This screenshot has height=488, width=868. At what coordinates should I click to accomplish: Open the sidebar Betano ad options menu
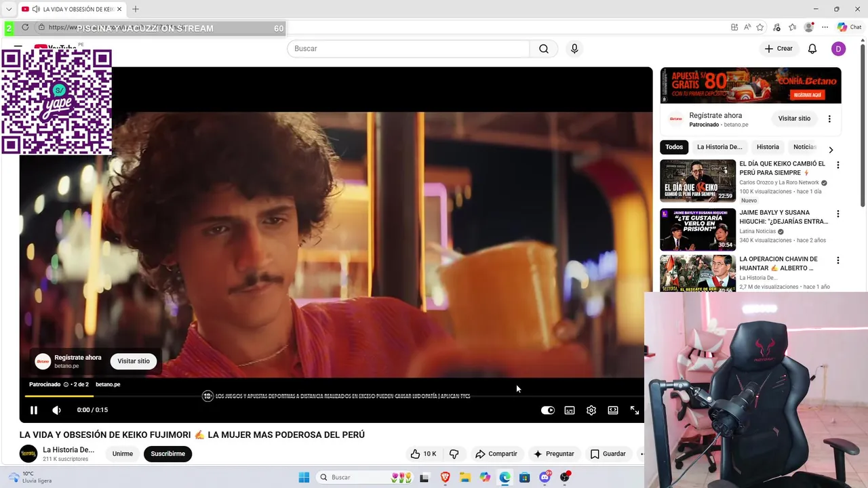829,119
